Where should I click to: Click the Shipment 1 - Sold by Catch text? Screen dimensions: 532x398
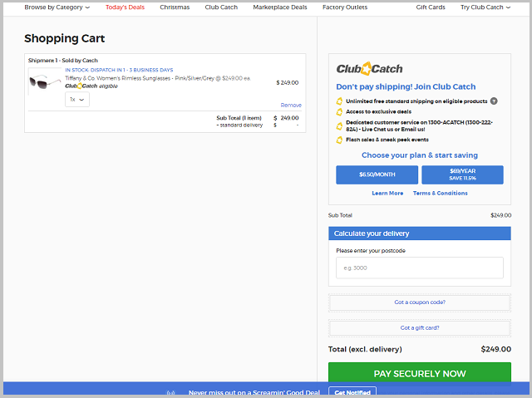coord(63,61)
